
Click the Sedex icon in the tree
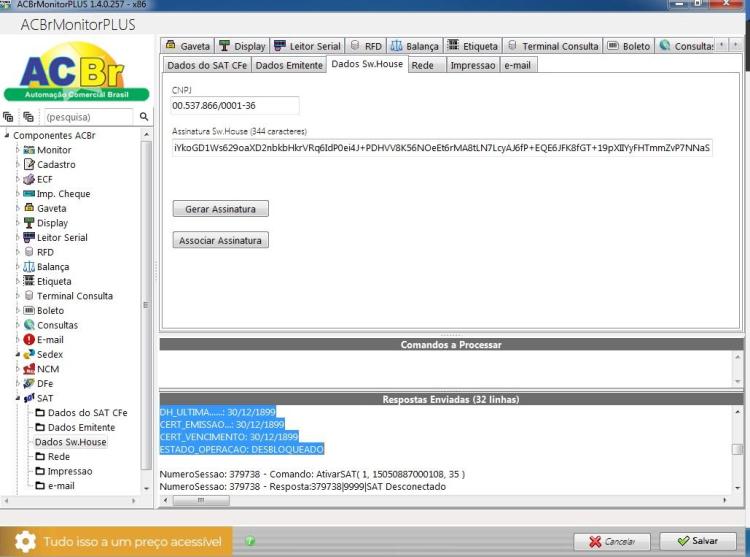point(29,354)
